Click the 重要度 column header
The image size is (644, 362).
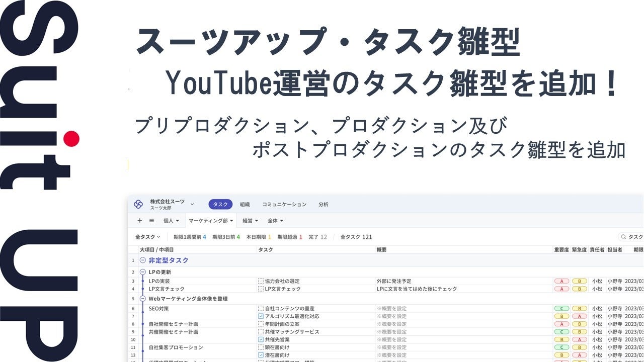(x=561, y=250)
